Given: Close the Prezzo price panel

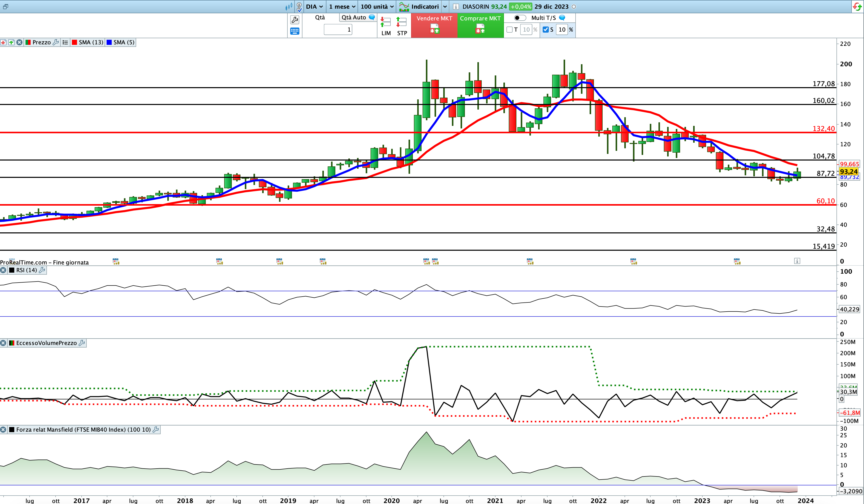Looking at the screenshot, I should click(20, 42).
